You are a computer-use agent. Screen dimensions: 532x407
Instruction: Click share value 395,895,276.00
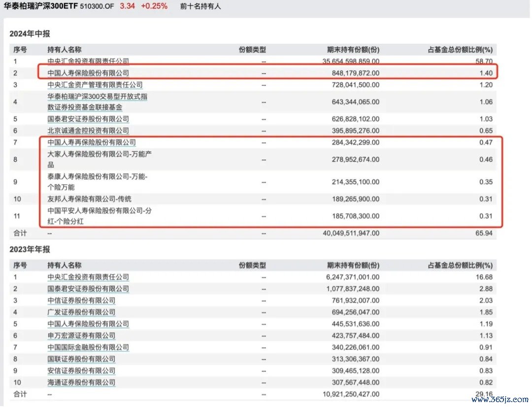coord(356,131)
